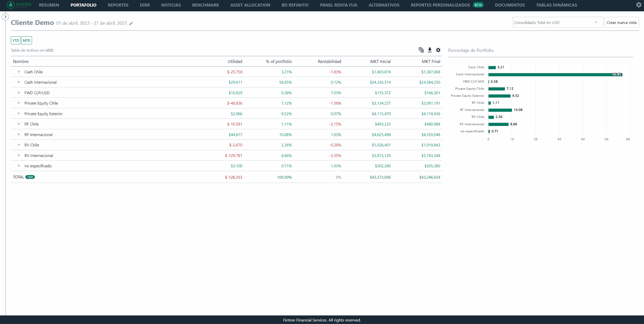Expand the Cash Chile row
Screen dimensions: 644x324
(19, 72)
